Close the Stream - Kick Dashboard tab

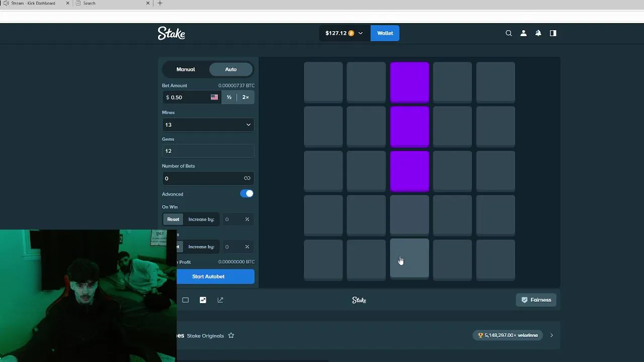point(68,3)
